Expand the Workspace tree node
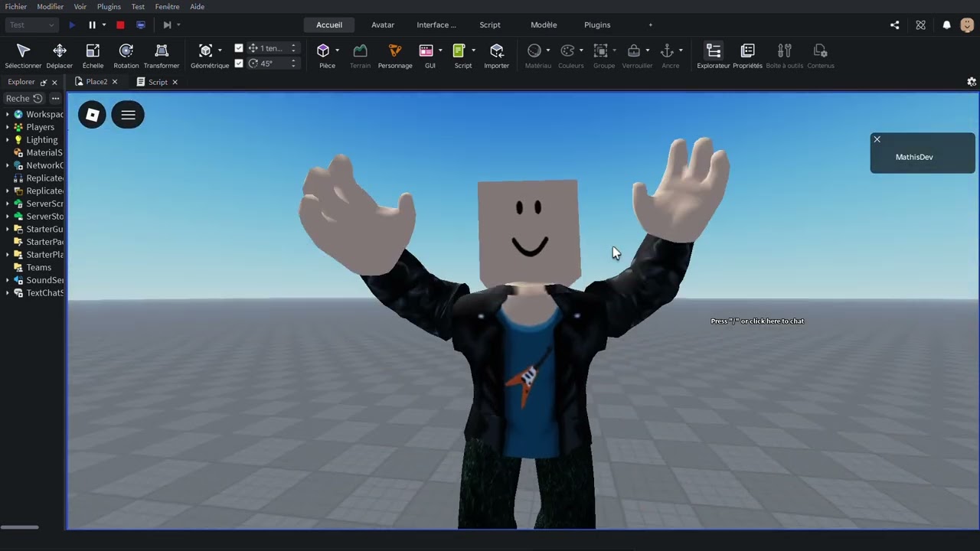 click(8, 114)
